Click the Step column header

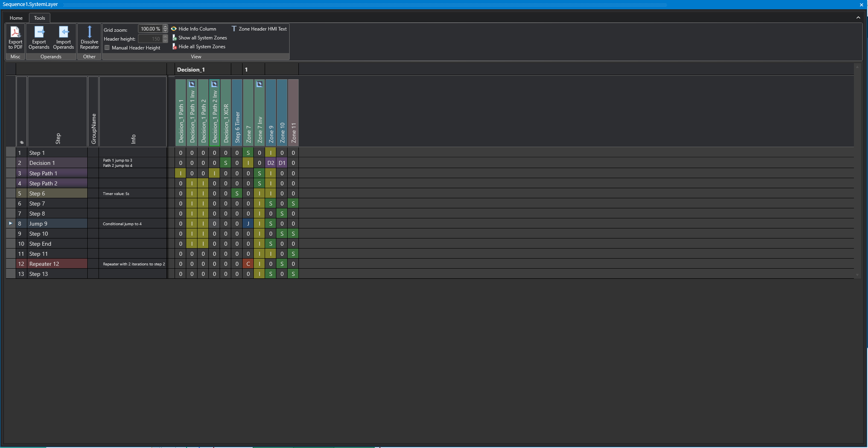58,111
